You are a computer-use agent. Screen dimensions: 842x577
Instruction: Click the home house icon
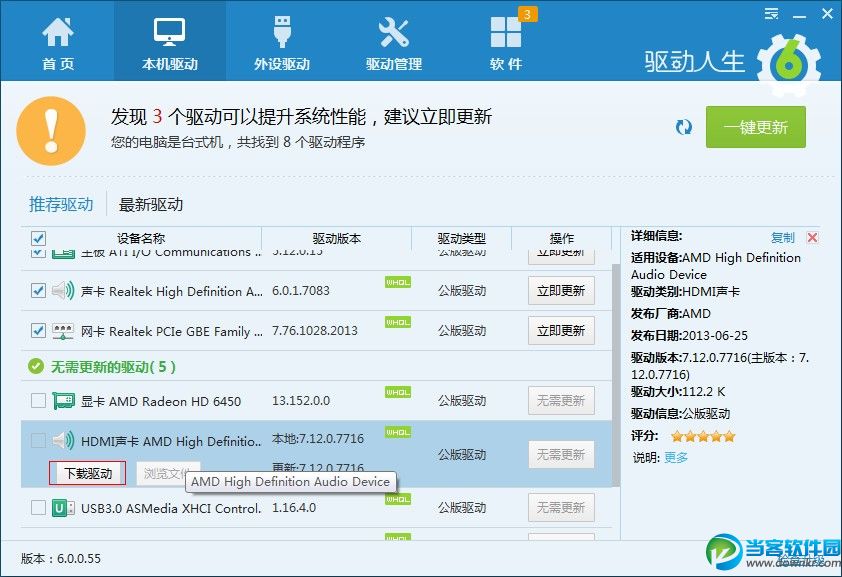58,31
